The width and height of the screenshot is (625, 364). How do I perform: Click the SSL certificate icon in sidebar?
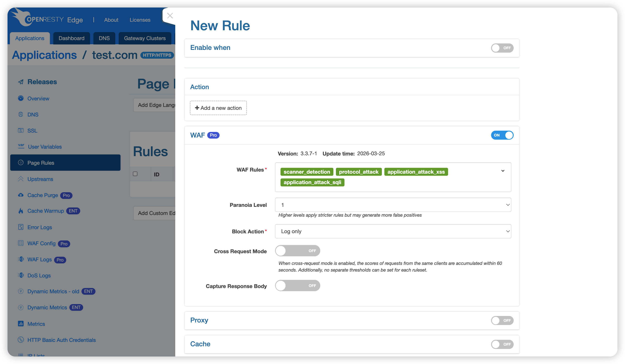[21, 131]
